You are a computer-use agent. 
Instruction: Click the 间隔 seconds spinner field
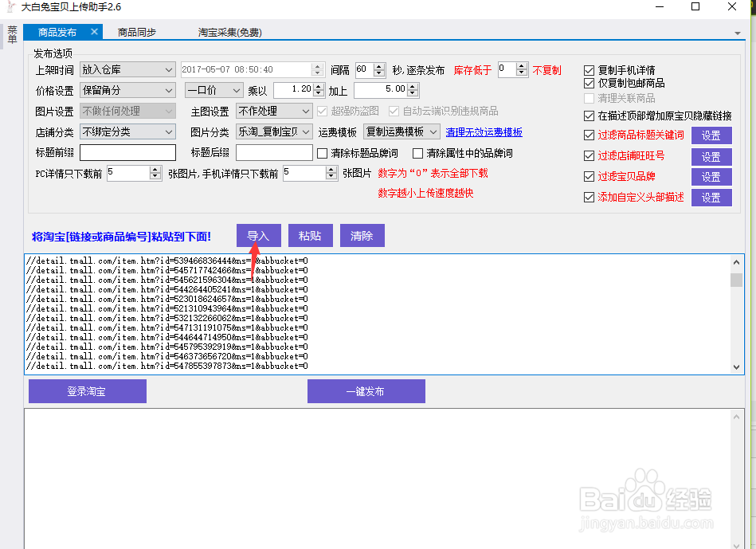[x=370, y=69]
